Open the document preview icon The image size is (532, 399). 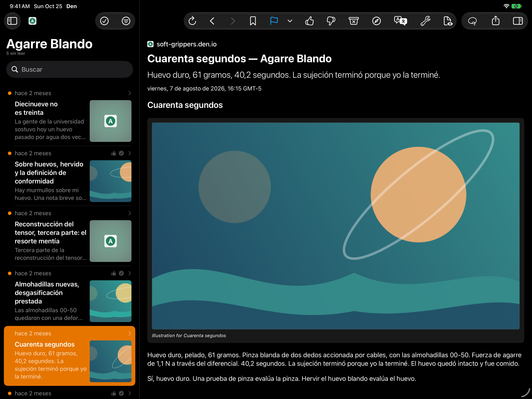tap(448, 21)
